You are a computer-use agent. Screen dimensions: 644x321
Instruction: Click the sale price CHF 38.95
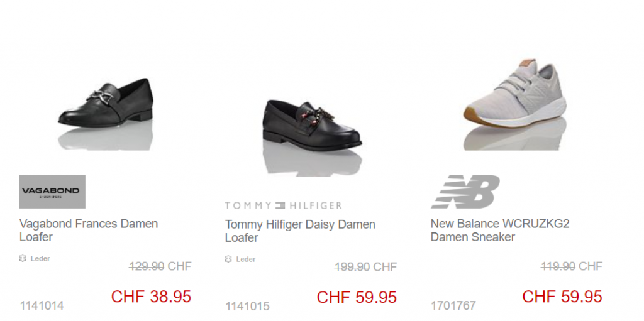pos(151,297)
